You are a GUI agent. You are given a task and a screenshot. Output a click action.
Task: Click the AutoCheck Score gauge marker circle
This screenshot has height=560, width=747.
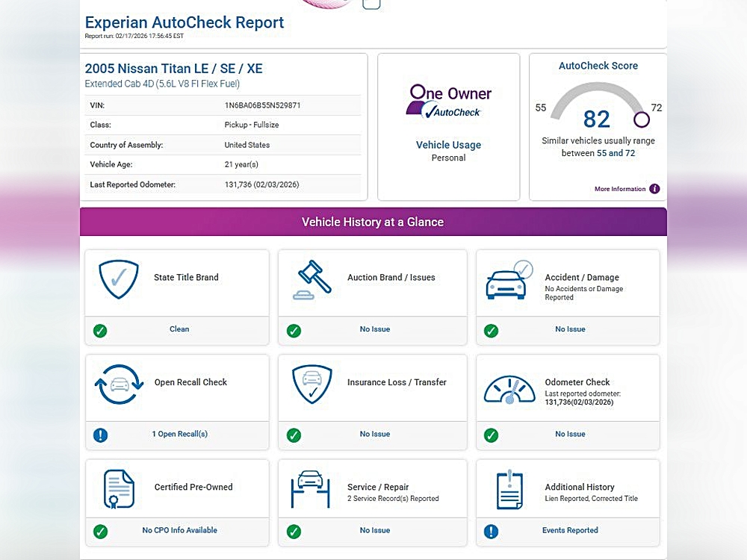(x=641, y=119)
